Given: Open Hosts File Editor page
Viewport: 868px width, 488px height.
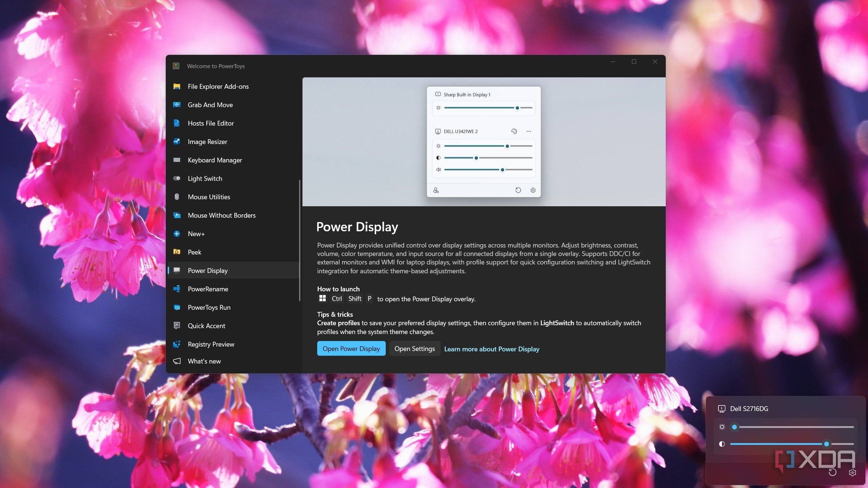Looking at the screenshot, I should click(233, 123).
